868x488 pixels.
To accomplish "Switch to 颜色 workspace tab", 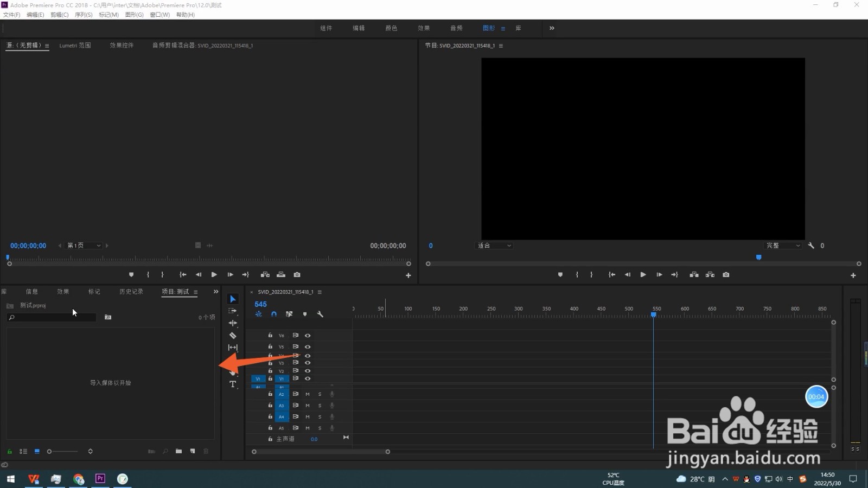I will pos(391,28).
